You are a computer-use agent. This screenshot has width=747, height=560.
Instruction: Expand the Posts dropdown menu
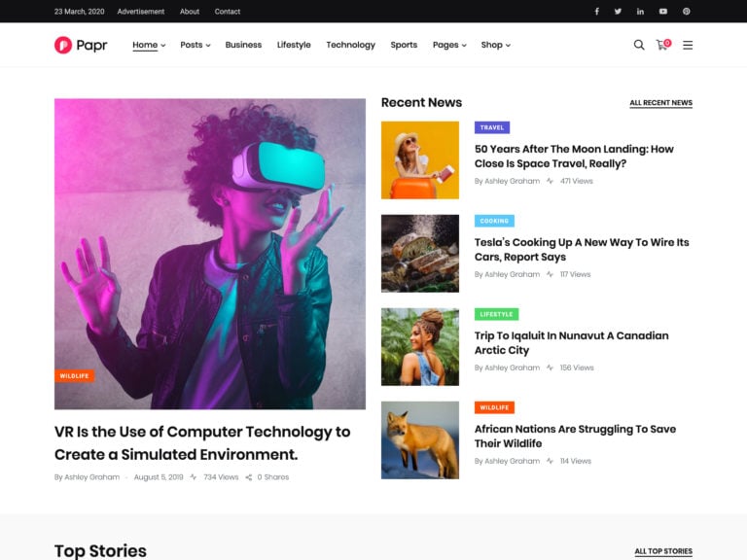click(195, 45)
